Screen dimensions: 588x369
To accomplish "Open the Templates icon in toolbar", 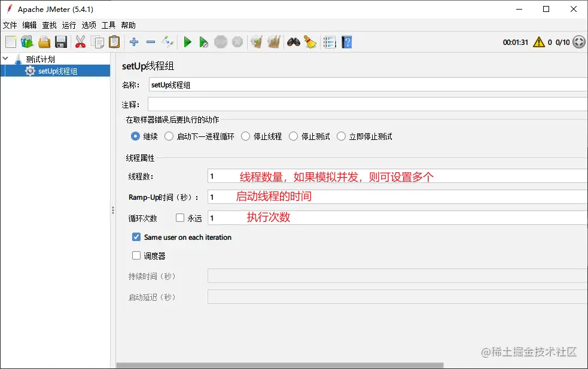I will coord(27,42).
